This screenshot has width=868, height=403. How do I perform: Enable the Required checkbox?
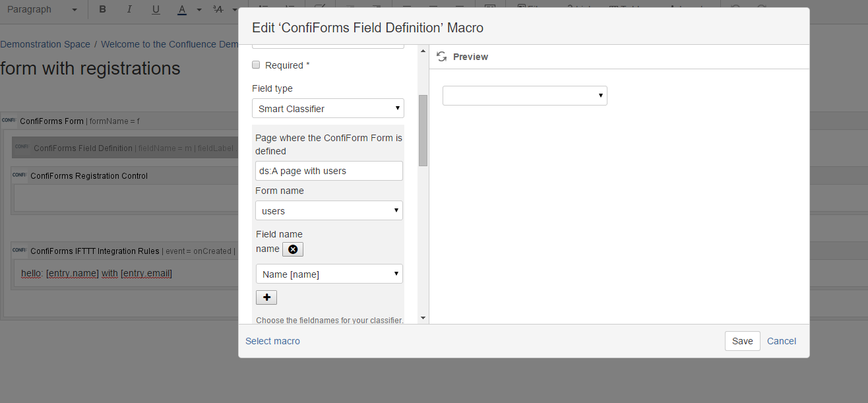(256, 65)
